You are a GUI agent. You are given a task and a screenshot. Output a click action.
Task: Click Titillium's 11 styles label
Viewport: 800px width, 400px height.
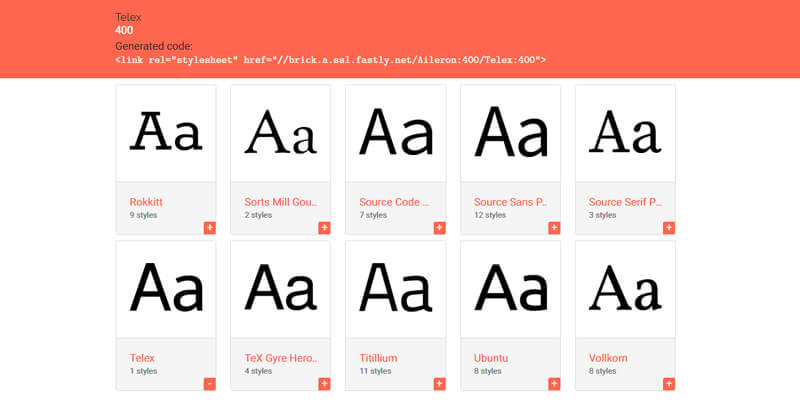pos(377,371)
